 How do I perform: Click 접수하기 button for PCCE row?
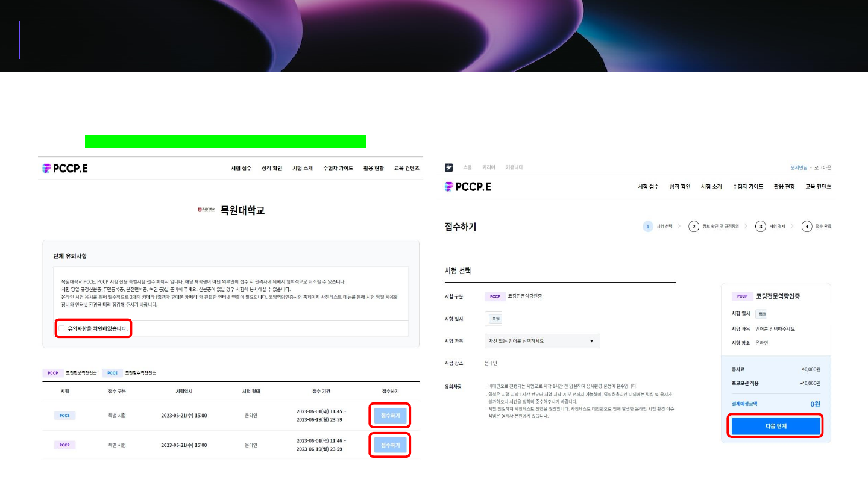point(390,416)
